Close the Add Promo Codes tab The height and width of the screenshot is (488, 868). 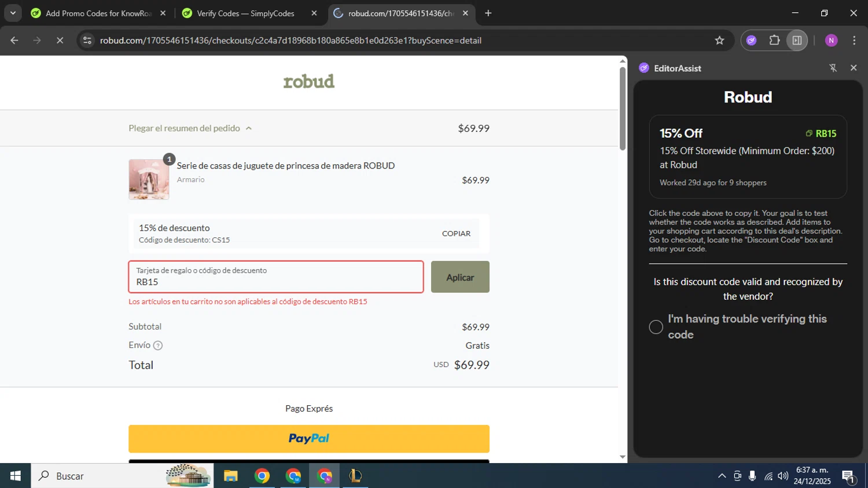[163, 13]
